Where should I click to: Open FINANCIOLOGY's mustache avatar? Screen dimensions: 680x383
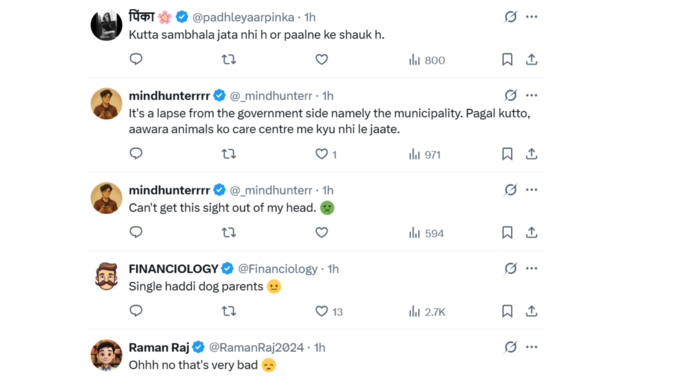click(106, 277)
